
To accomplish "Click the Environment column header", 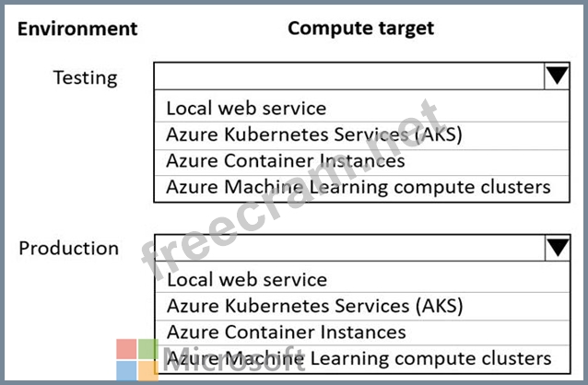I will [77, 29].
